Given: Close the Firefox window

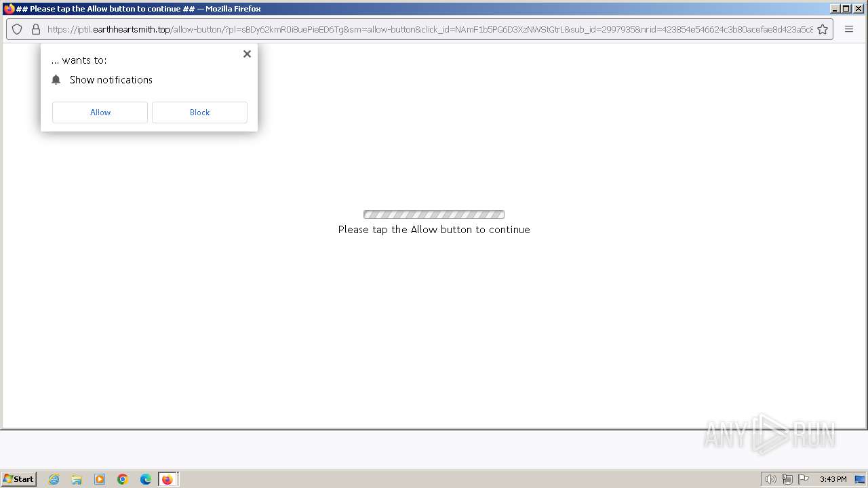Looking at the screenshot, I should (858, 9).
